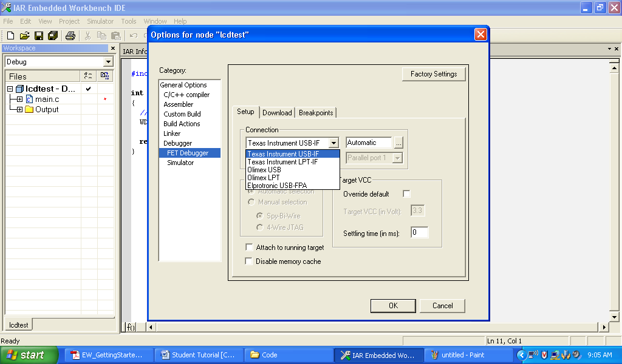Switch to untitled - Paint taskbar item
622x364 pixels.
tap(468, 355)
